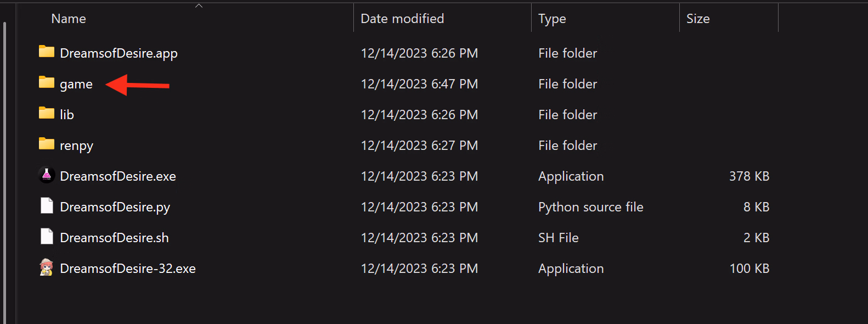The width and height of the screenshot is (868, 324).
Task: Sort list by Type column header
Action: [x=552, y=19]
